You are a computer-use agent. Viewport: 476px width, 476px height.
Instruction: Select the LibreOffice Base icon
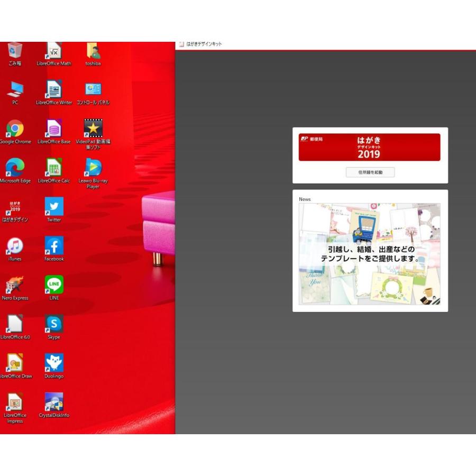54,129
